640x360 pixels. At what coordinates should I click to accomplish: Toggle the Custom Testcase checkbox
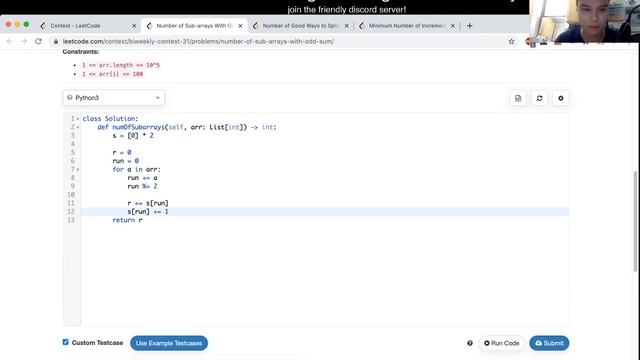tap(65, 342)
